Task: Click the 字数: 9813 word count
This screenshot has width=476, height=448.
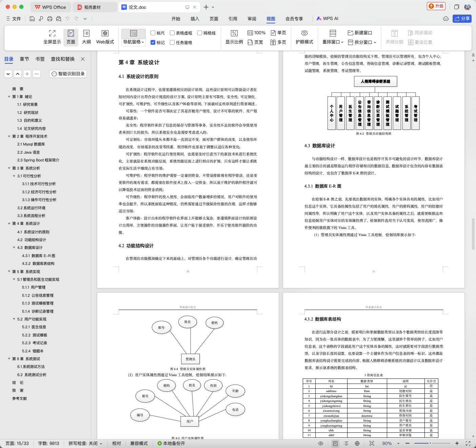Action: coord(48,443)
